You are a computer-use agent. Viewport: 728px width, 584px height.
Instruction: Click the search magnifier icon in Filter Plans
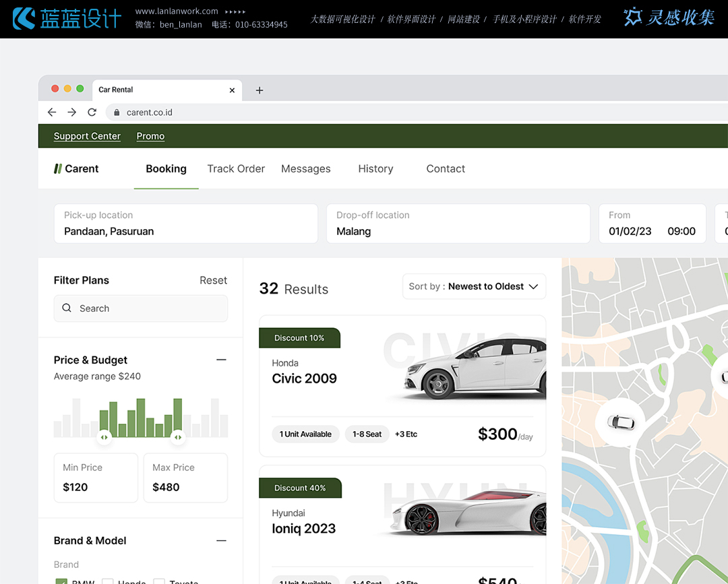(67, 309)
